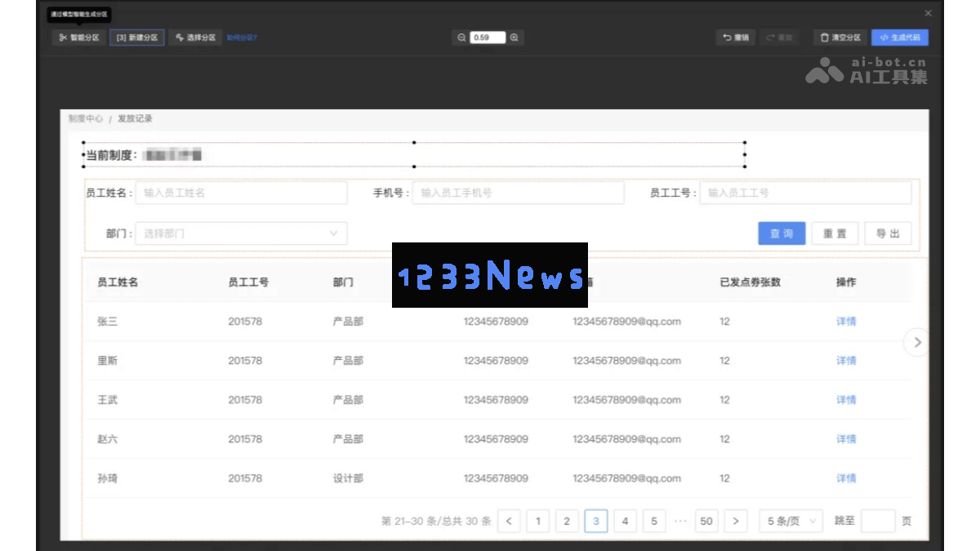Viewport: 980px width, 551px height.
Task: Select the 新建分区 new partition tool
Action: pyautogui.click(x=137, y=38)
